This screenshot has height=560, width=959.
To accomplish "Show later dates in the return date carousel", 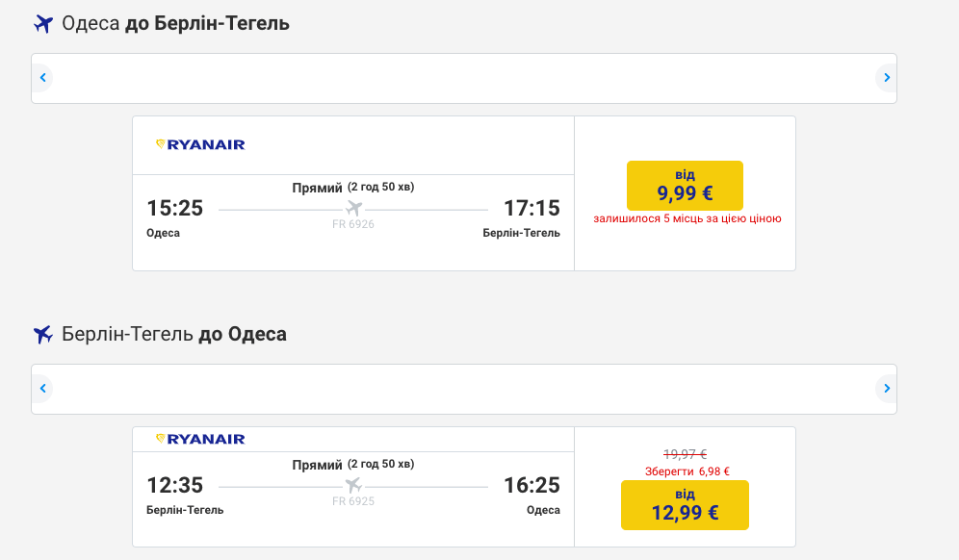I will pos(886,389).
